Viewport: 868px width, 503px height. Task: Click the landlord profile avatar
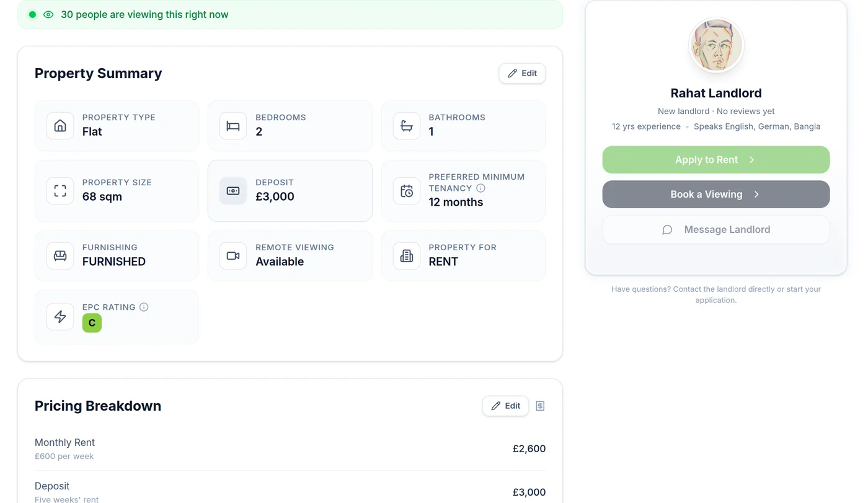[x=716, y=45]
